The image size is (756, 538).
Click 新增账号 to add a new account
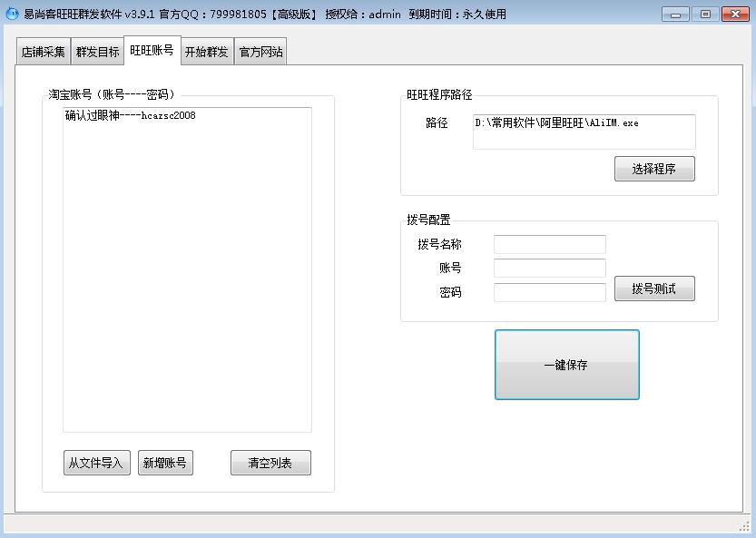(x=165, y=463)
